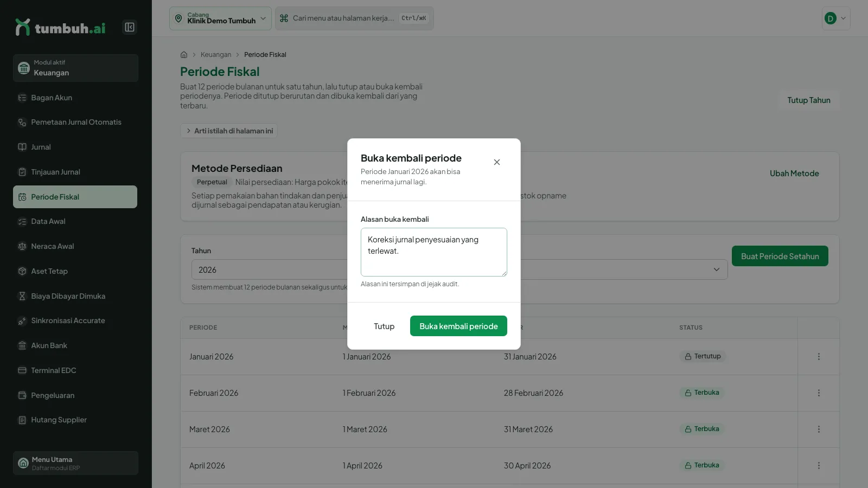Viewport: 868px width, 488px height.
Task: Click the home breadcrumb icon
Action: 184,55
